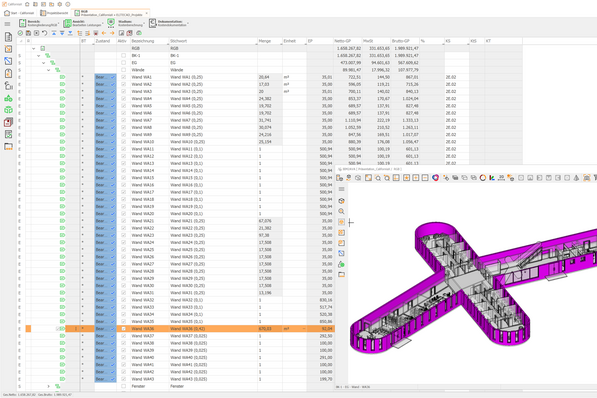The width and height of the screenshot is (597, 398).
Task: Toggle Aktiv checkbox for Wand WA43
Action: coord(123,379)
